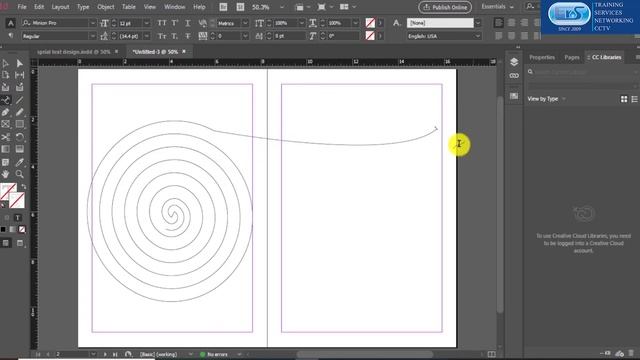640x360 pixels.
Task: Pick the Content Placer tool
Action: 19,87
